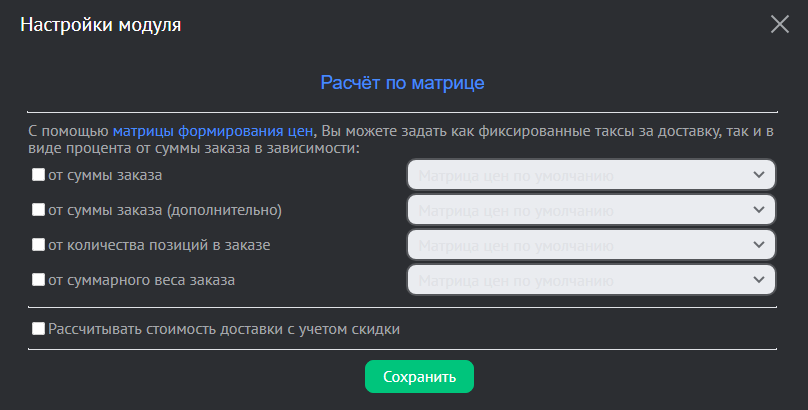Expand the matrix dropdown for item count
Screen dimensions: 808x410
(590, 246)
